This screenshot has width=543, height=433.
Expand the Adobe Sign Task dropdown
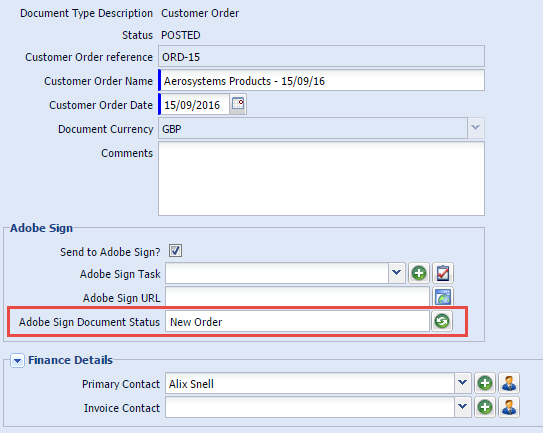click(x=397, y=273)
